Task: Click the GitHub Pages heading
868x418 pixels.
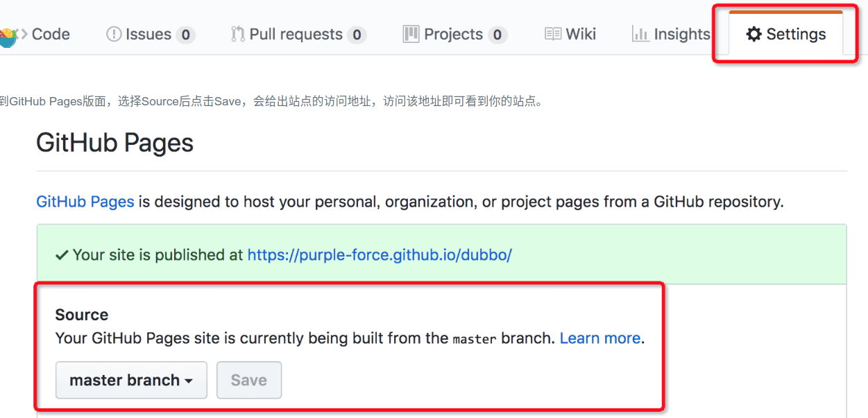Action: (x=114, y=143)
